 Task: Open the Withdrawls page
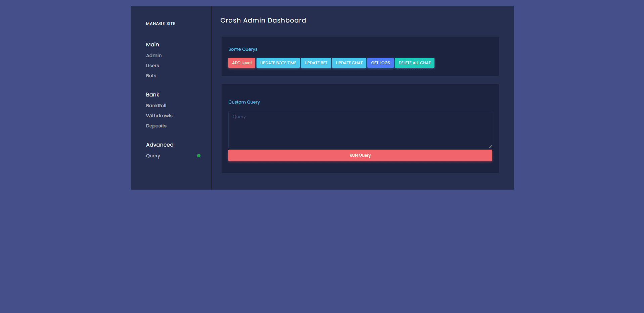[159, 116]
